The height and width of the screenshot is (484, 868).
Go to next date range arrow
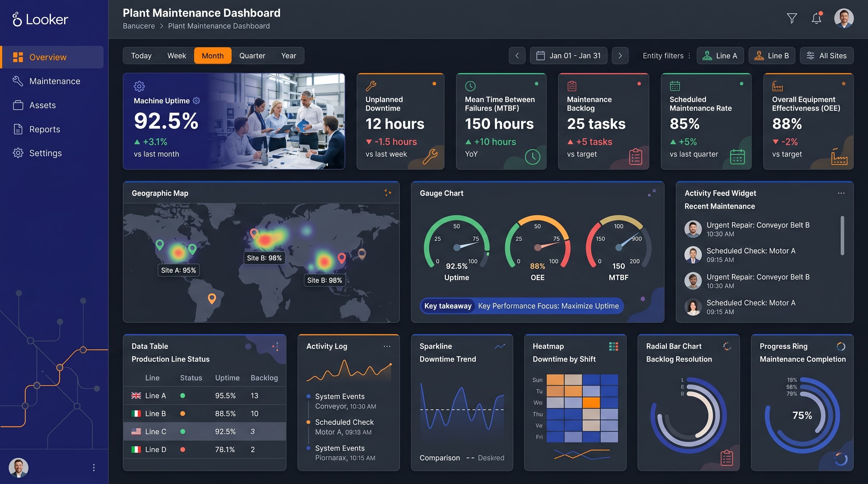[620, 55]
